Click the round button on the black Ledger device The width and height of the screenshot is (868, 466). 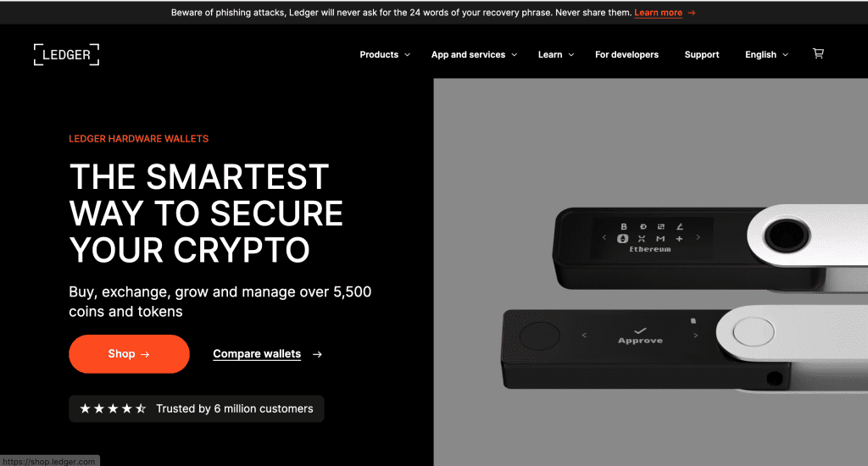coord(540,336)
